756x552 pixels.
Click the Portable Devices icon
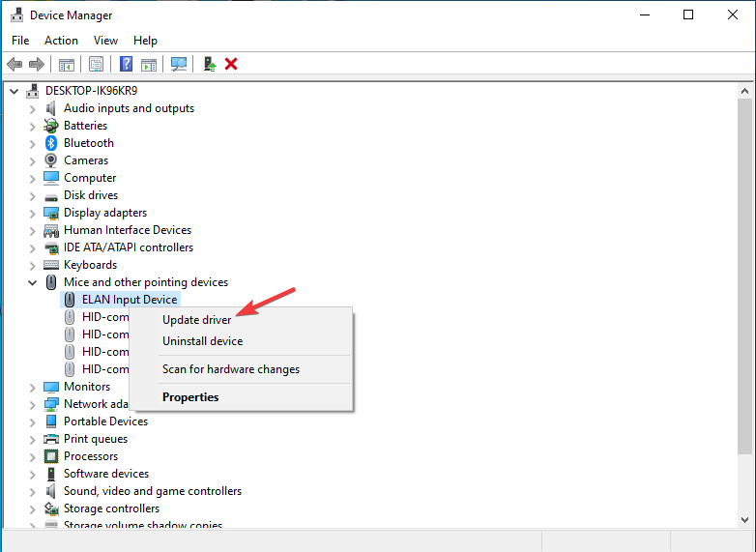click(51, 421)
